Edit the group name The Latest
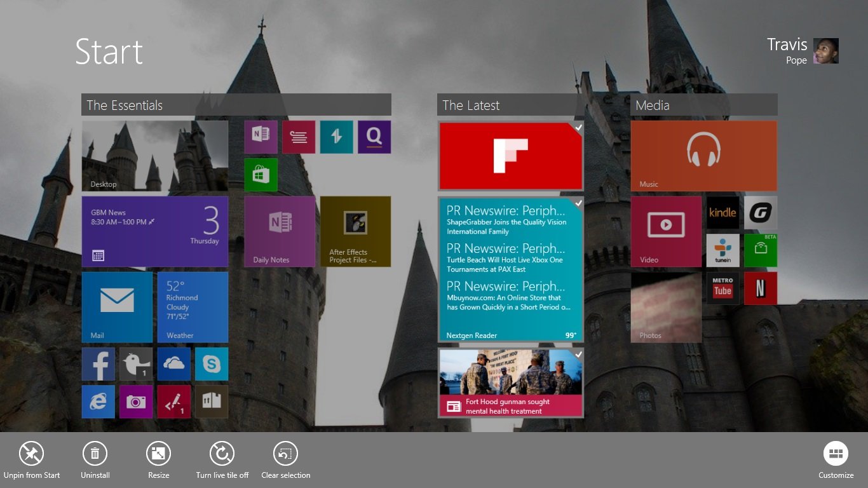The width and height of the screenshot is (868, 488). [510, 105]
